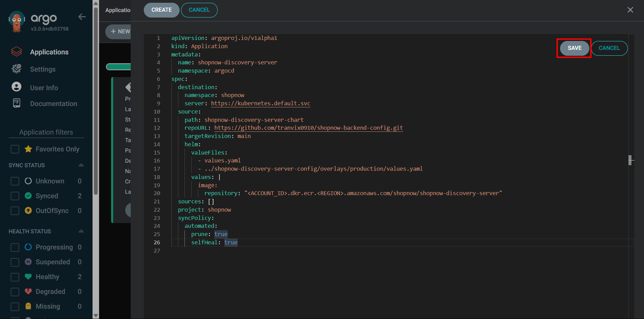Go to the Documentation menu item

[x=53, y=104]
